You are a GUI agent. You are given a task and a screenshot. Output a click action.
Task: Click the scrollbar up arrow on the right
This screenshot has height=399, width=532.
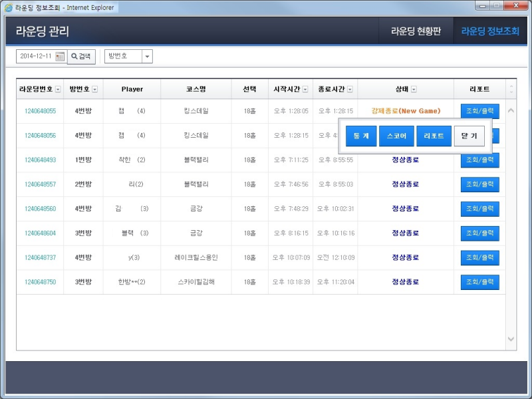pyautogui.click(x=511, y=112)
